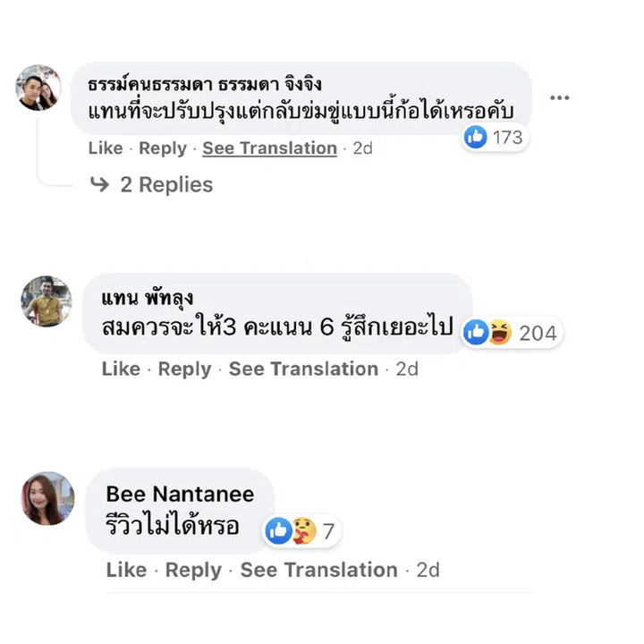Open แทน พัทลุง's profile picture
This screenshot has width=644, height=644.
(x=46, y=301)
